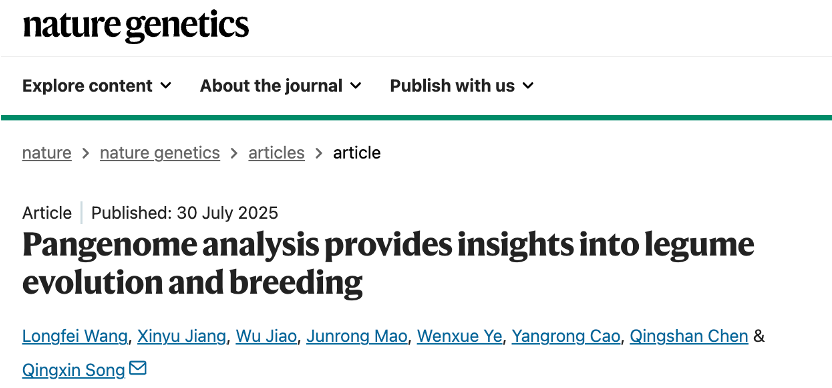Go to the articles breadcrumb link

point(276,153)
